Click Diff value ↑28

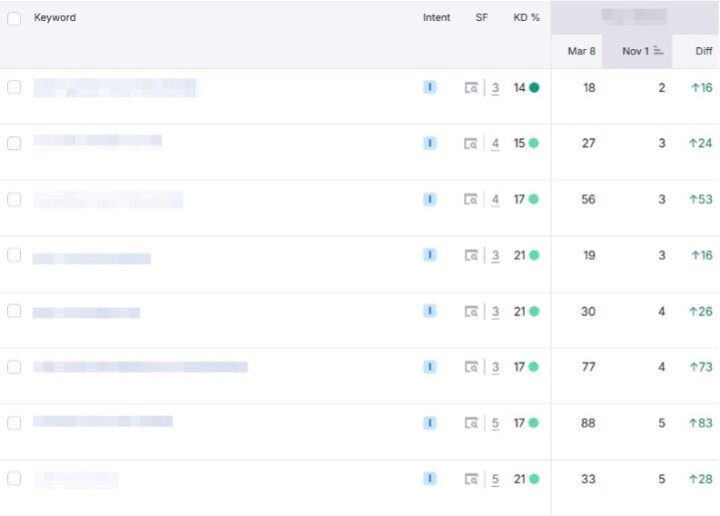point(701,479)
